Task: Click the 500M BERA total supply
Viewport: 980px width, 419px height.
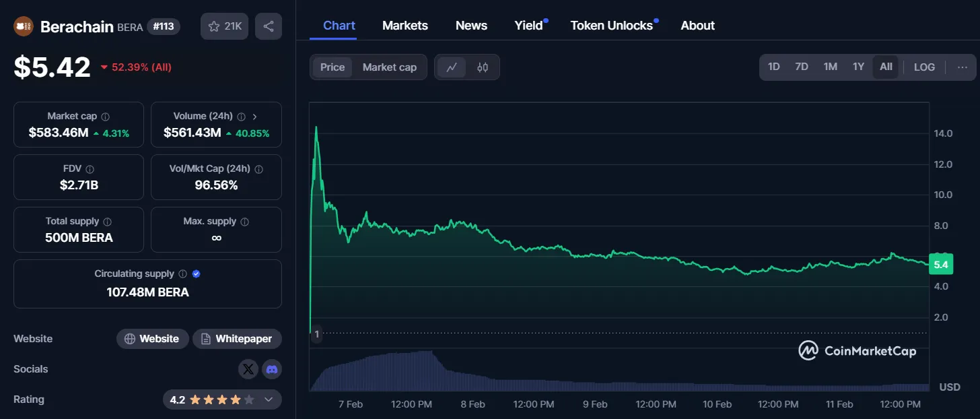Action: point(79,238)
